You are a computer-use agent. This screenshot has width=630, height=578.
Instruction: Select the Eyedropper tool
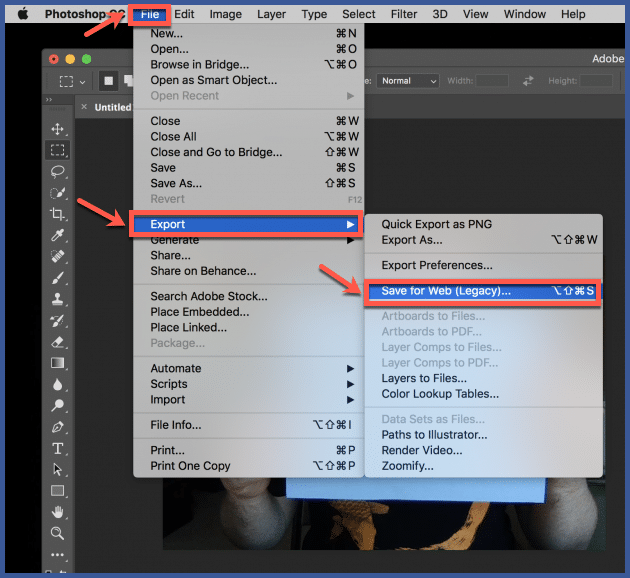(57, 235)
